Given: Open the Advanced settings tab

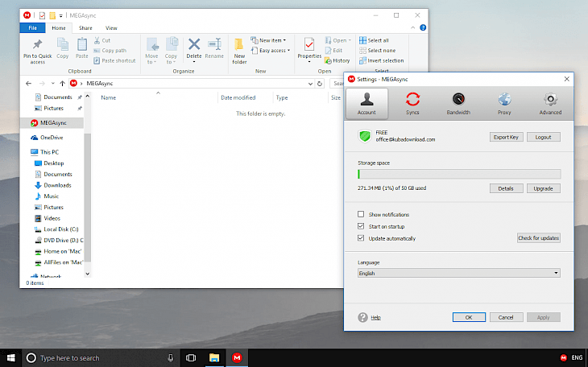Looking at the screenshot, I should (550, 104).
